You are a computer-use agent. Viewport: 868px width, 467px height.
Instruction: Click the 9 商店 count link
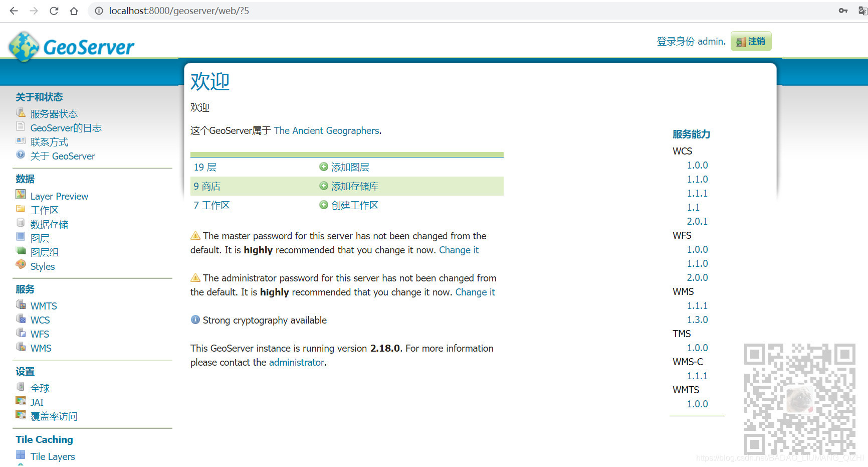(207, 186)
